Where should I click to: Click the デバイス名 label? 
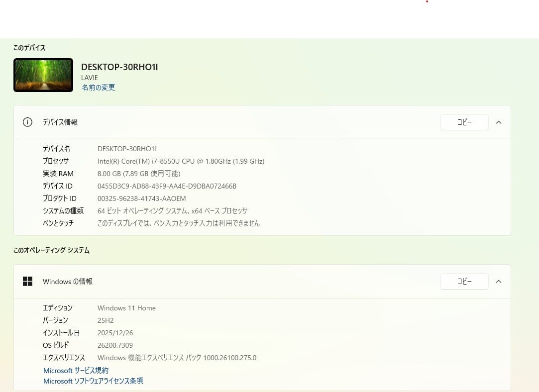pos(56,149)
